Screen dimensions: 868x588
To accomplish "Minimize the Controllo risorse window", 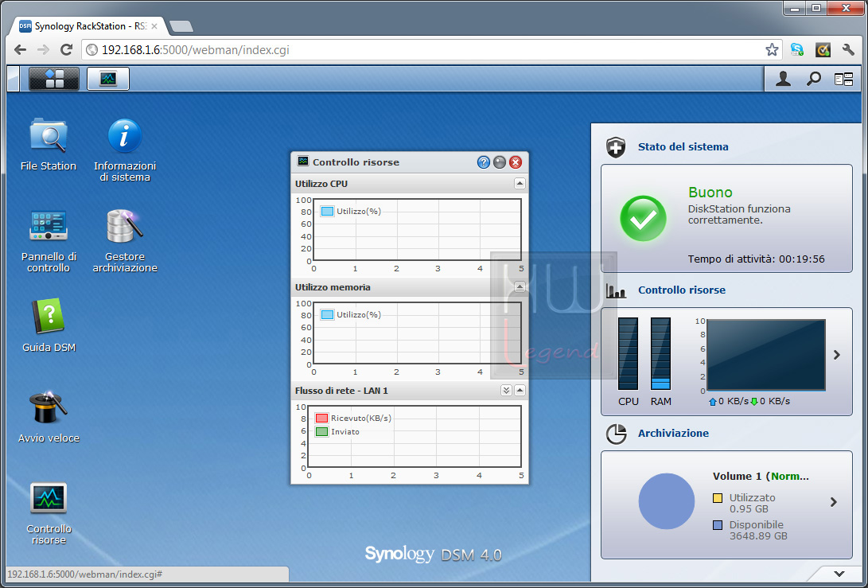I will (500, 162).
